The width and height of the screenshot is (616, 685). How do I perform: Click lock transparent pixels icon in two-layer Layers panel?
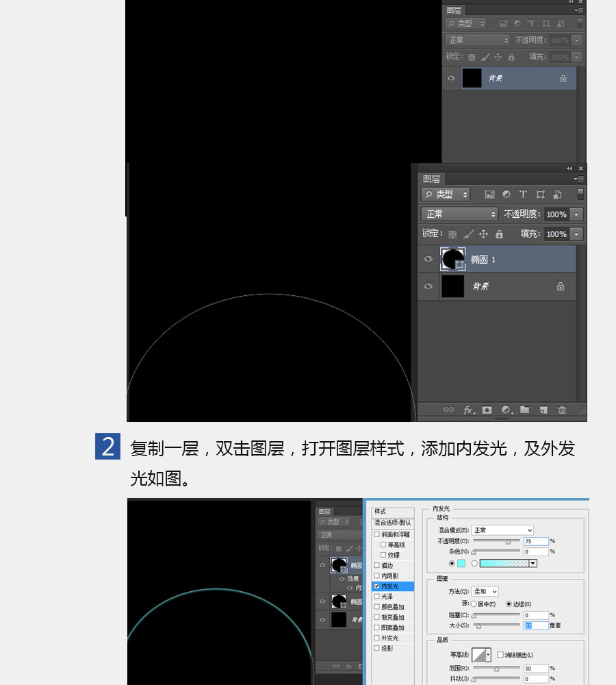point(452,234)
